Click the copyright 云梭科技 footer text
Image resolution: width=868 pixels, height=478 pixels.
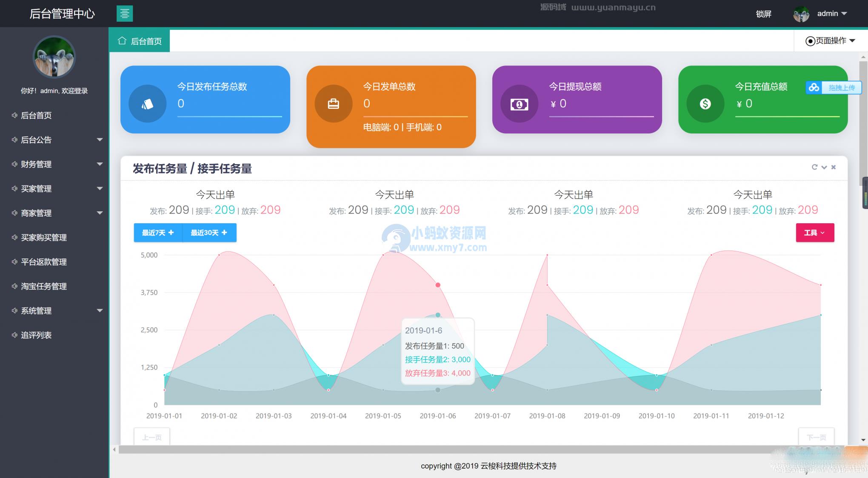tap(488, 466)
